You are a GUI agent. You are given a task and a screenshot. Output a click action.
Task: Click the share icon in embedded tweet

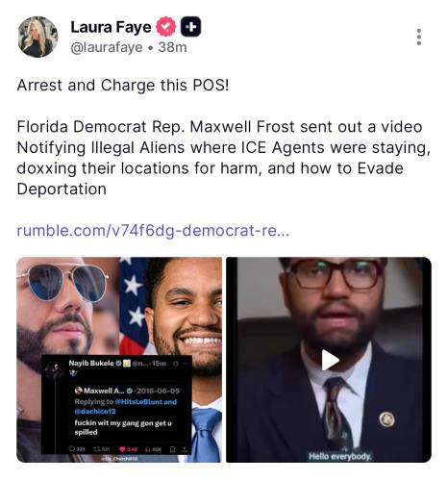pos(185,449)
